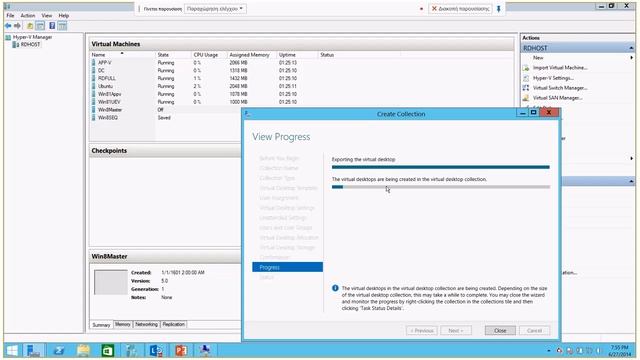Image resolution: width=640 pixels, height=360 pixels.
Task: Click the Virtual SAN Manager icon
Action: [x=526, y=98]
